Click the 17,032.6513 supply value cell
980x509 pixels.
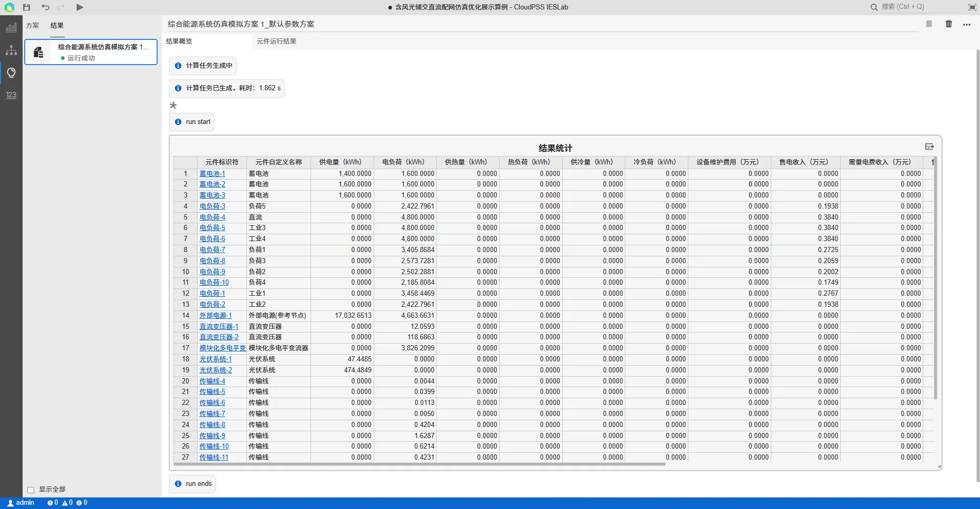(x=342, y=316)
